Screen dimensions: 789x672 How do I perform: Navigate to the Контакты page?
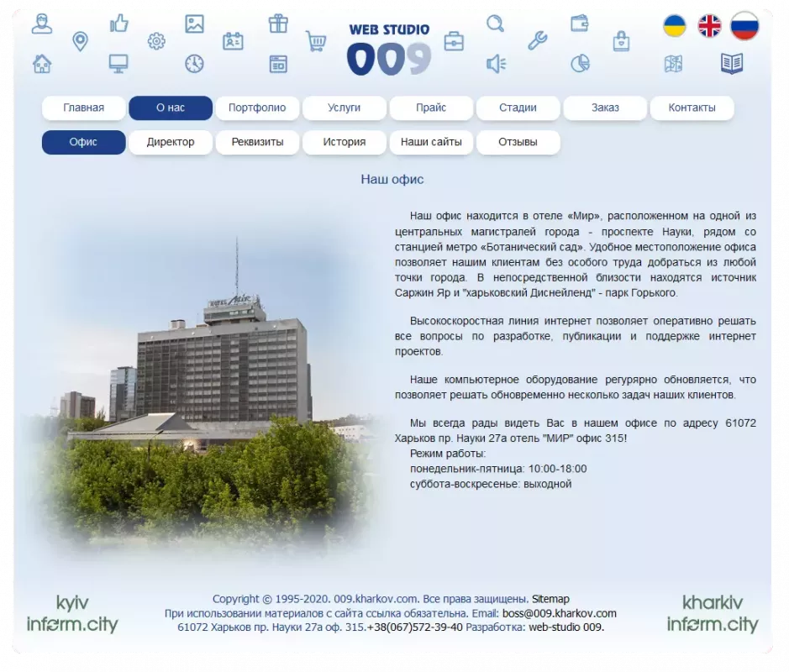pyautogui.click(x=692, y=108)
